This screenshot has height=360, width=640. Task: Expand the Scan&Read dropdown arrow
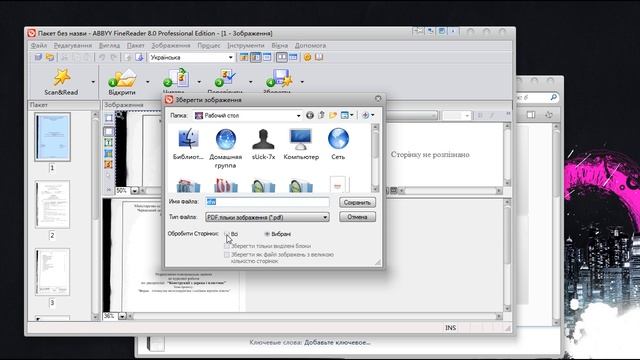click(x=93, y=82)
